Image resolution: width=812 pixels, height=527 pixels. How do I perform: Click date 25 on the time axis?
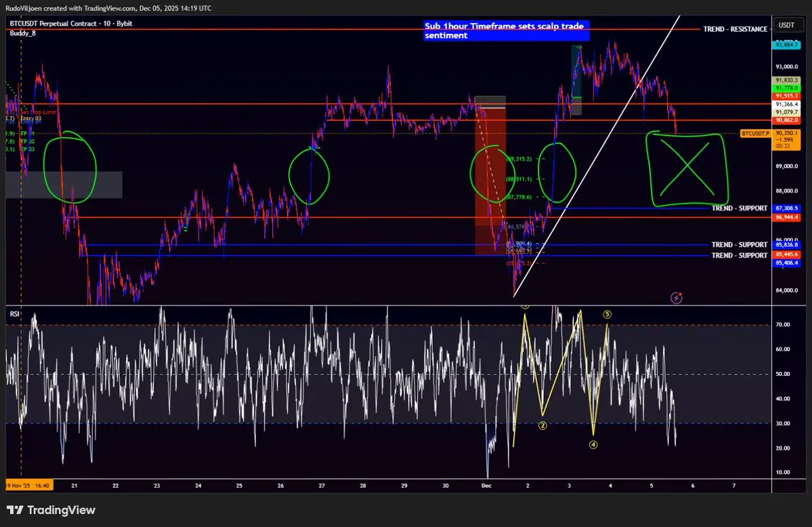239,486
